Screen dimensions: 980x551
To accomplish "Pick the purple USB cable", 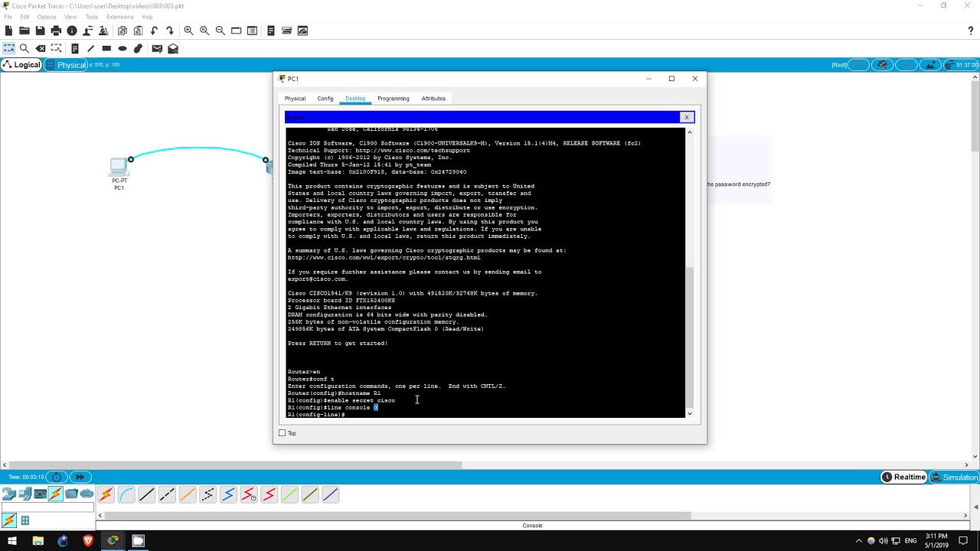I will click(x=330, y=495).
